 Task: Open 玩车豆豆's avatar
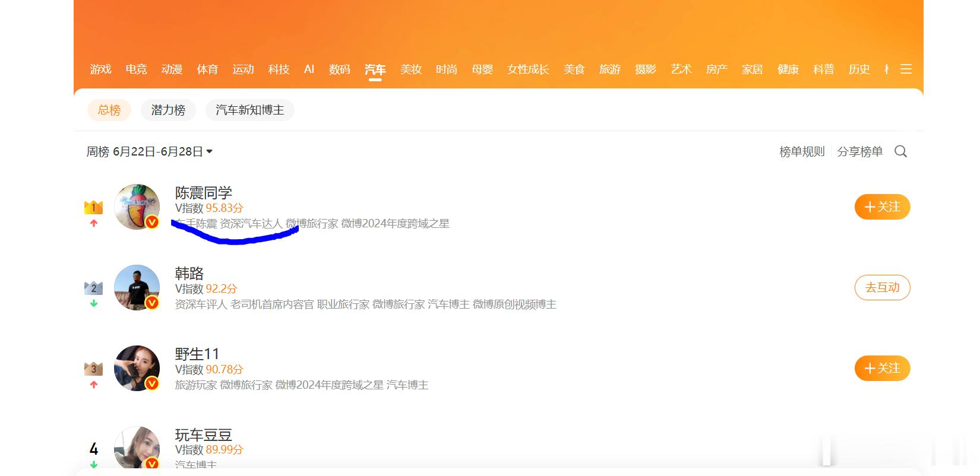[x=137, y=449]
